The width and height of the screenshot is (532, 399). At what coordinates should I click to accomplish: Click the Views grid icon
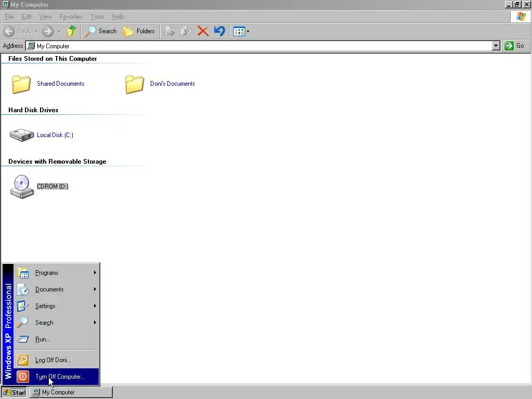(x=239, y=32)
